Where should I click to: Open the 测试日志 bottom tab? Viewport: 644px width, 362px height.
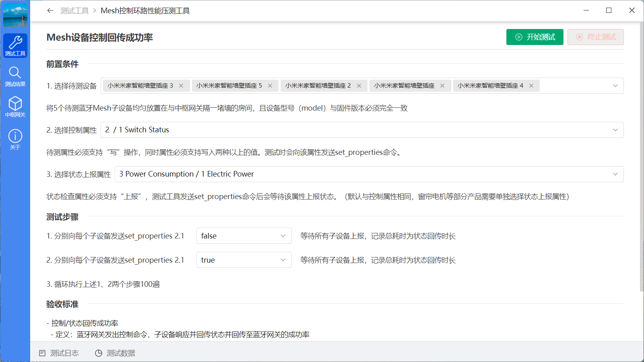click(59, 353)
